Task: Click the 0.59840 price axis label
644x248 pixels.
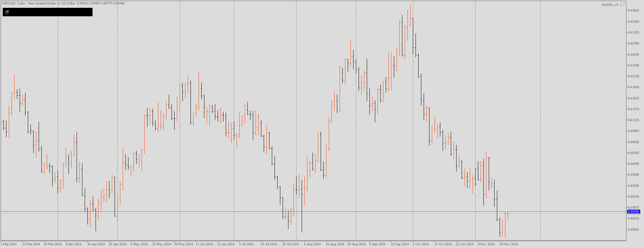Action: (x=633, y=175)
